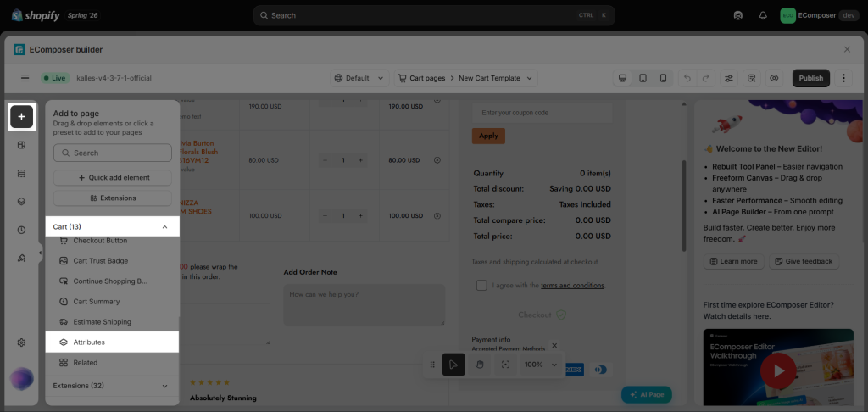Open the three-dot more options menu
This screenshot has width=868, height=412.
point(843,78)
